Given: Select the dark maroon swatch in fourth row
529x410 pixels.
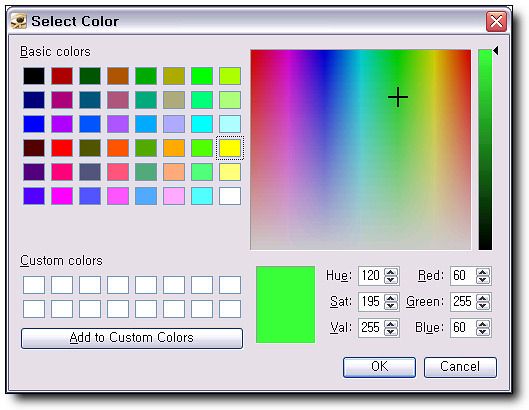Looking at the screenshot, I should (x=34, y=148).
